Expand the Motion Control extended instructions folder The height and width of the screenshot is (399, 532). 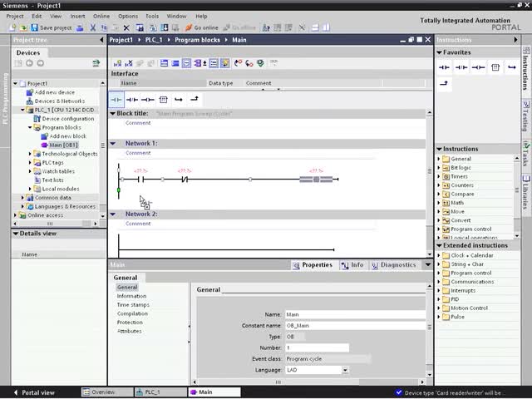[439, 308]
